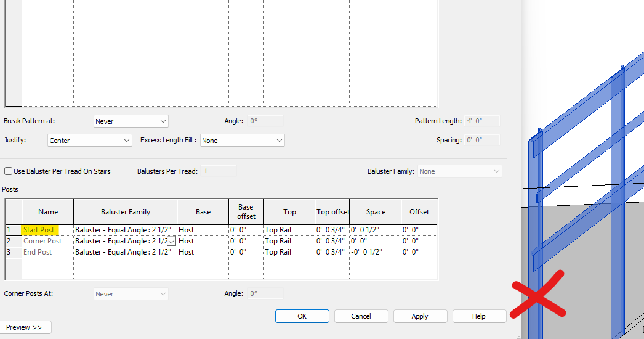Click Corner Post Top cell Top Rail
Viewport: 644px width, 339px height.
pyautogui.click(x=289, y=241)
